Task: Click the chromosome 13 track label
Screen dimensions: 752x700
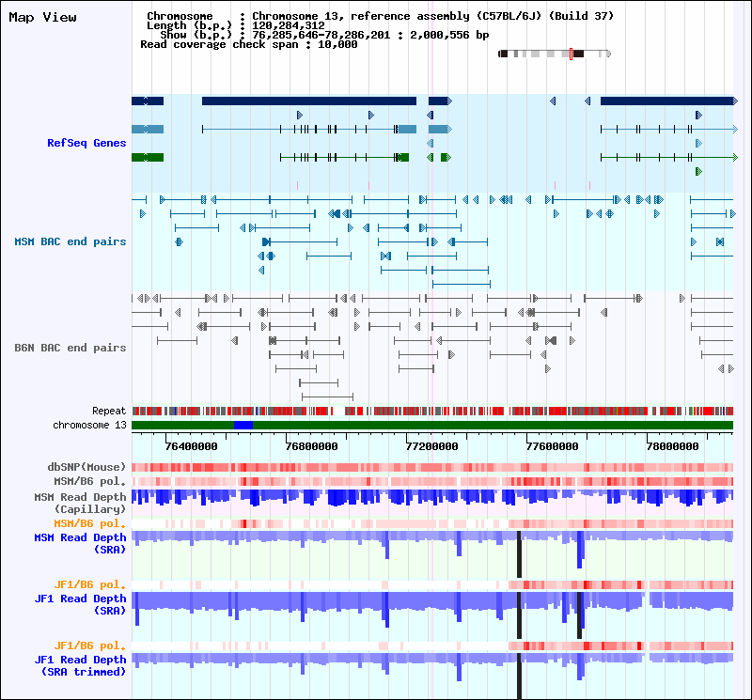Action: (x=89, y=425)
